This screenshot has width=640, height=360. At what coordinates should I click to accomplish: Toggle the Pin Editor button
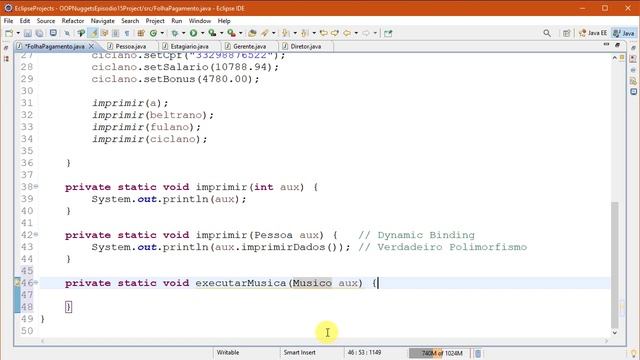coord(388,33)
